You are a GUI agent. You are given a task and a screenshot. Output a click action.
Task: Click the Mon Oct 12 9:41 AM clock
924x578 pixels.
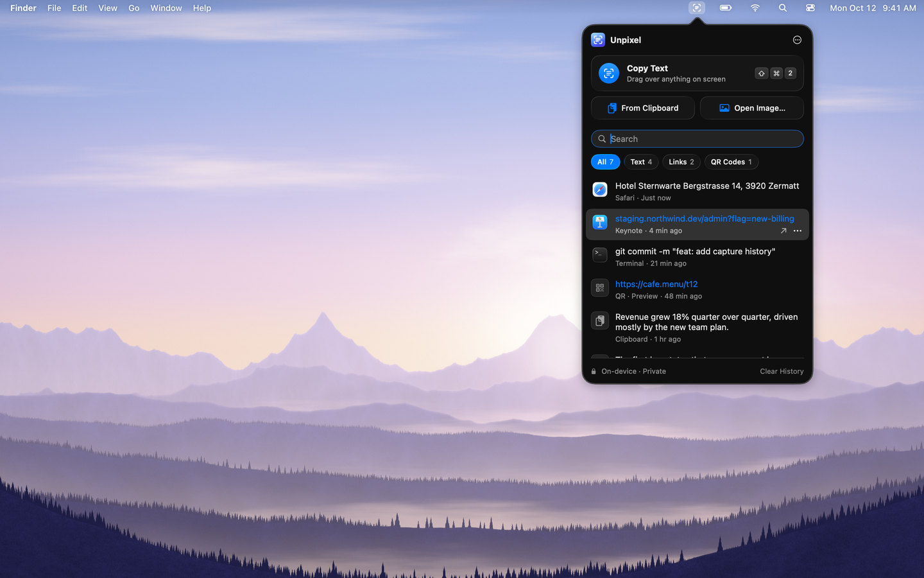coord(873,8)
